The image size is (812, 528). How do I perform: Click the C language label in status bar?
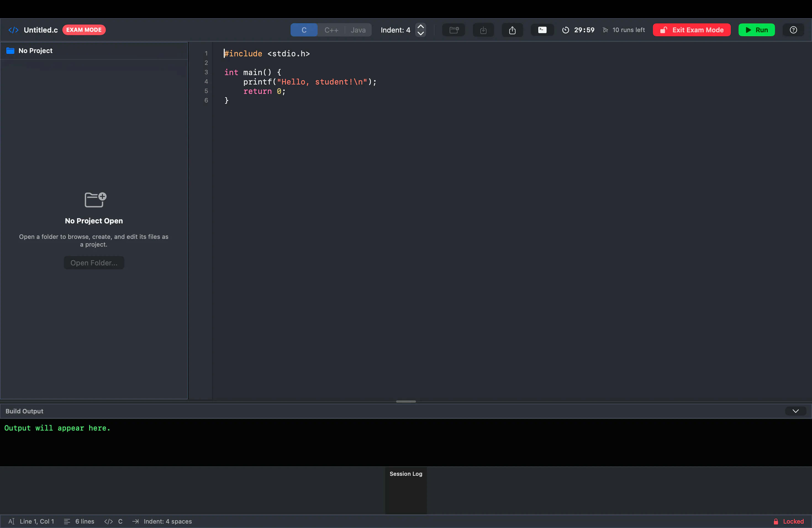click(120, 521)
